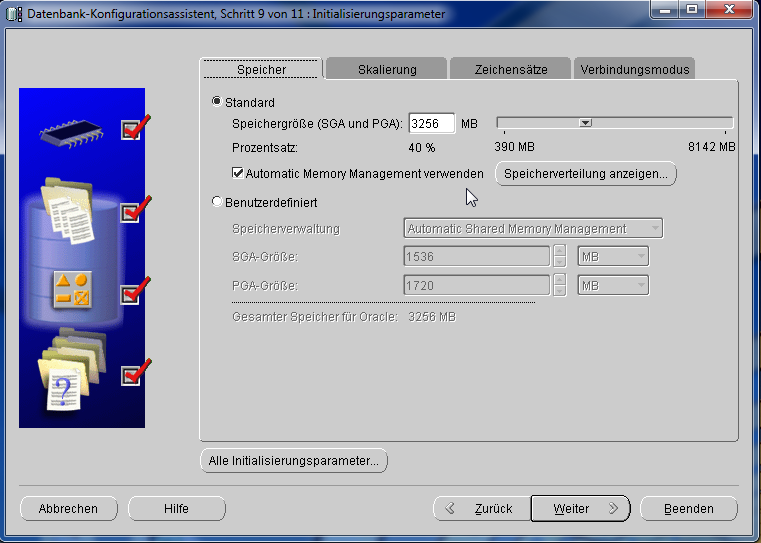The height and width of the screenshot is (543, 761).
Task: Click the question mark folders icon
Action: (x=64, y=375)
